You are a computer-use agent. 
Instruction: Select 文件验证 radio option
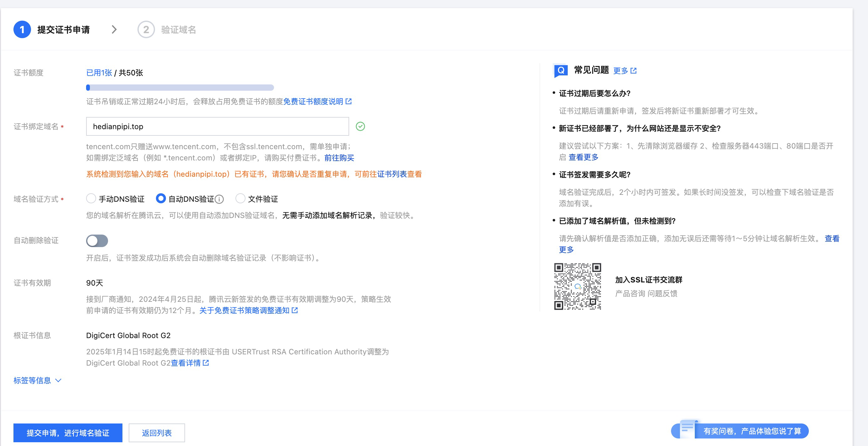click(240, 199)
